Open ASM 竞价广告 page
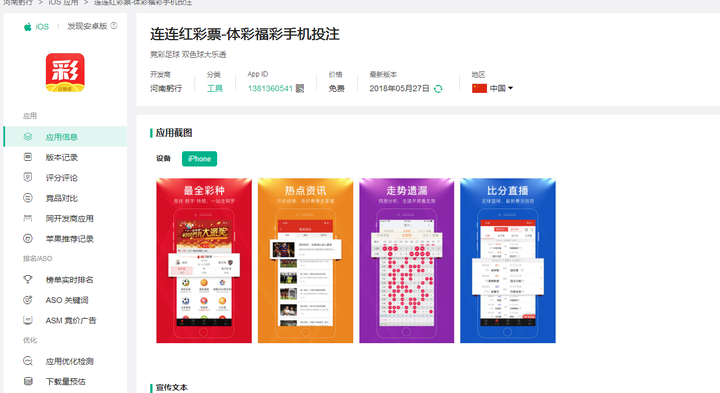 tap(65, 320)
